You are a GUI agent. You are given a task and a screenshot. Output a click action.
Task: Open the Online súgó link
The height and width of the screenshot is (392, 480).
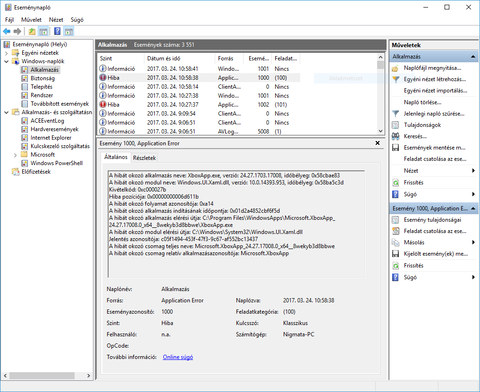[x=178, y=357]
